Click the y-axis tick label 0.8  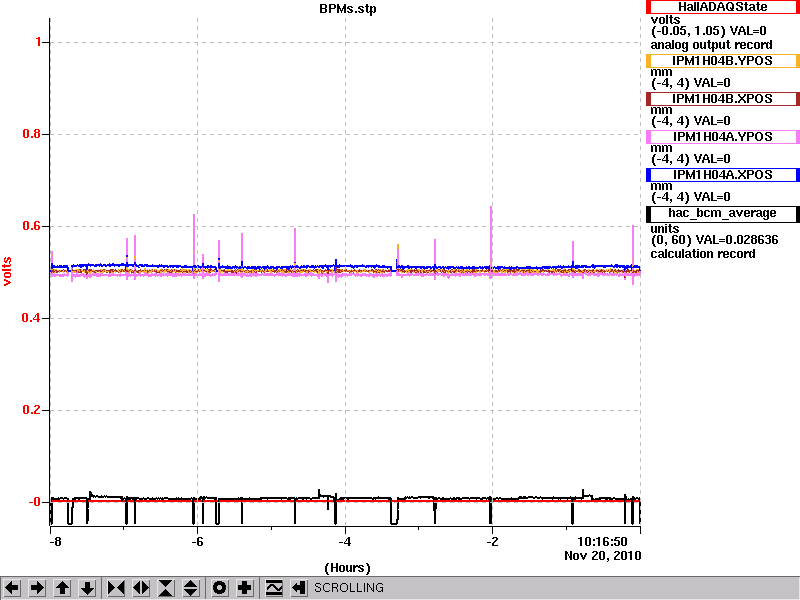point(31,134)
